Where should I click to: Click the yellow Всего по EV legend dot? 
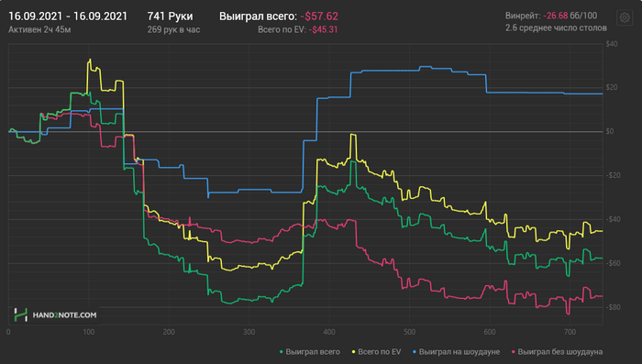[353, 352]
